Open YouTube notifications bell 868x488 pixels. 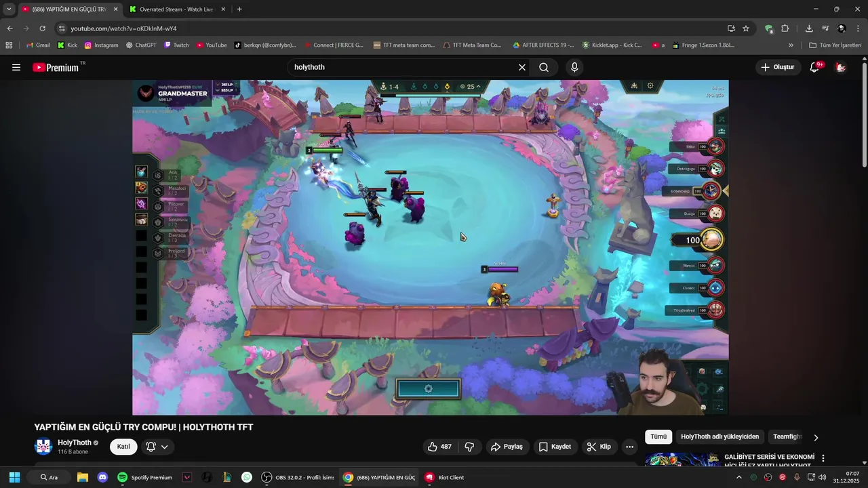815,67
